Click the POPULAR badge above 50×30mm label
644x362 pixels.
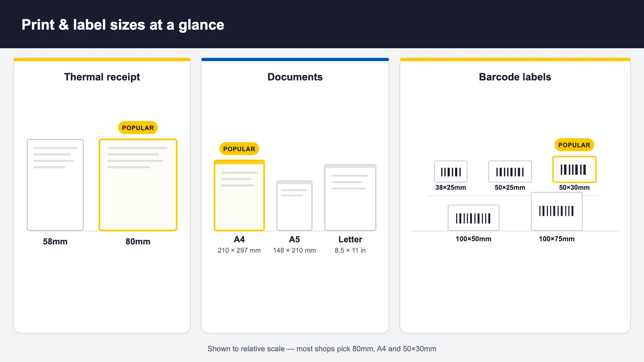[x=574, y=145]
